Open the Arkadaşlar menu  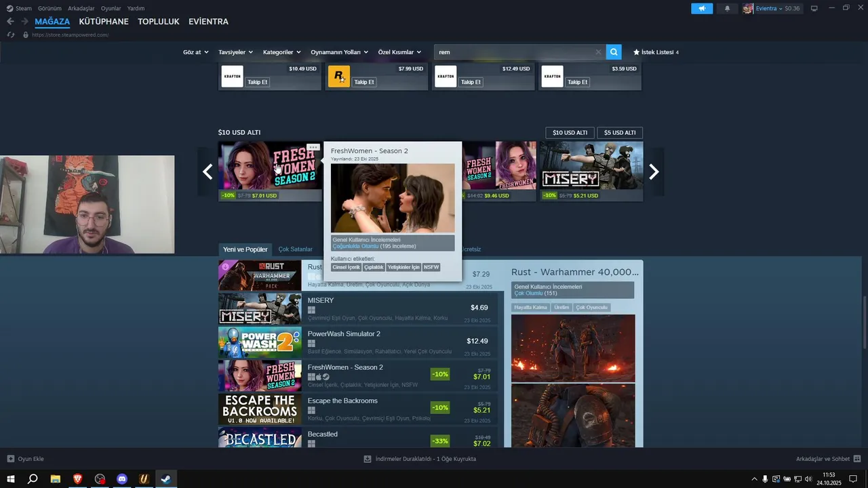coord(81,8)
